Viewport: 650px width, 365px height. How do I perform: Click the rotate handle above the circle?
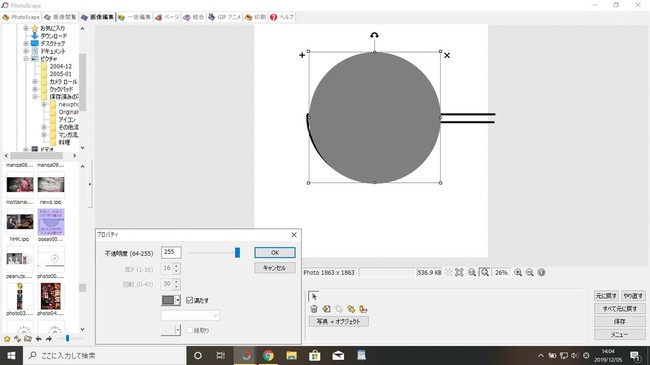pos(374,35)
